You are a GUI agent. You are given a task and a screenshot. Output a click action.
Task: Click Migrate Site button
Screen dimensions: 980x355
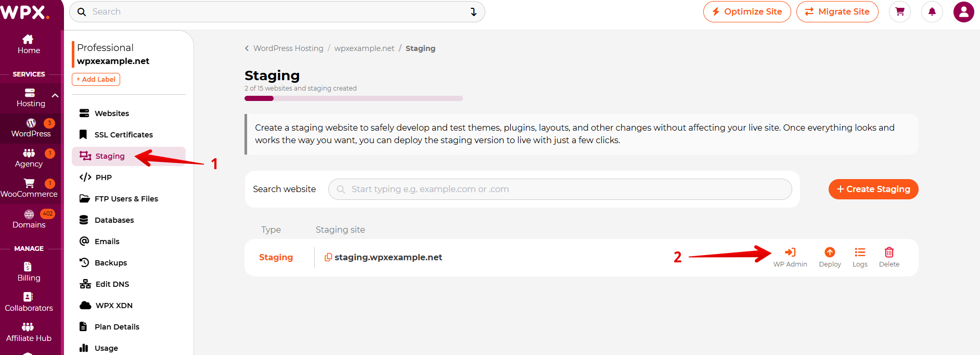[x=837, y=11]
